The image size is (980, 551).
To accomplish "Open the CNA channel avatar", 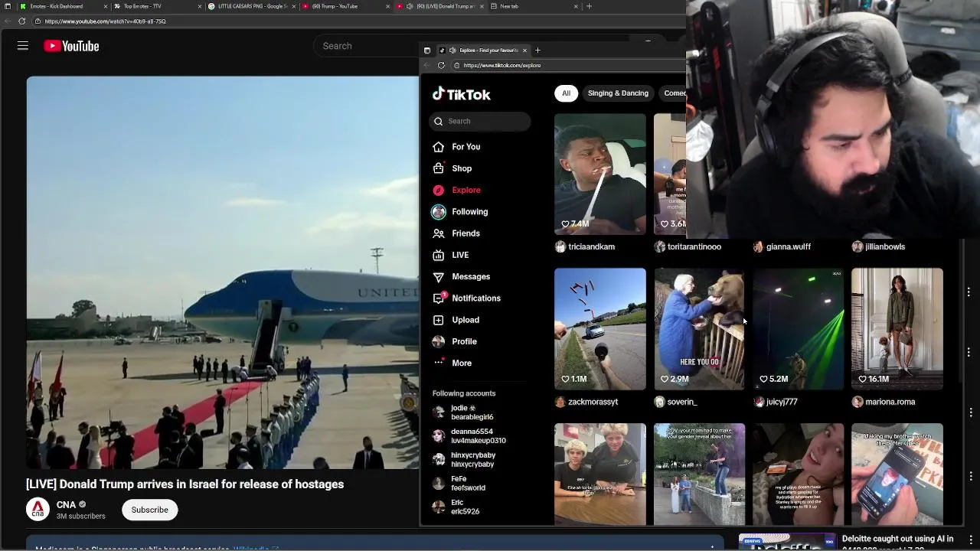I will pyautogui.click(x=38, y=509).
